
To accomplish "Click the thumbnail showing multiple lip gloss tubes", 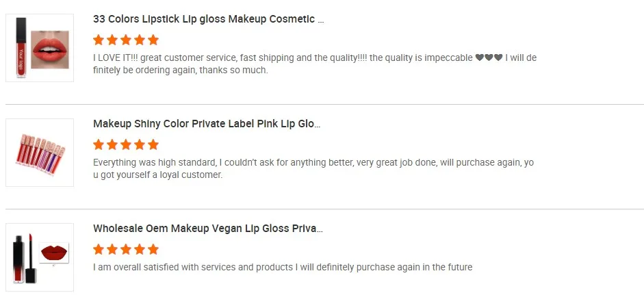I will pyautogui.click(x=40, y=153).
